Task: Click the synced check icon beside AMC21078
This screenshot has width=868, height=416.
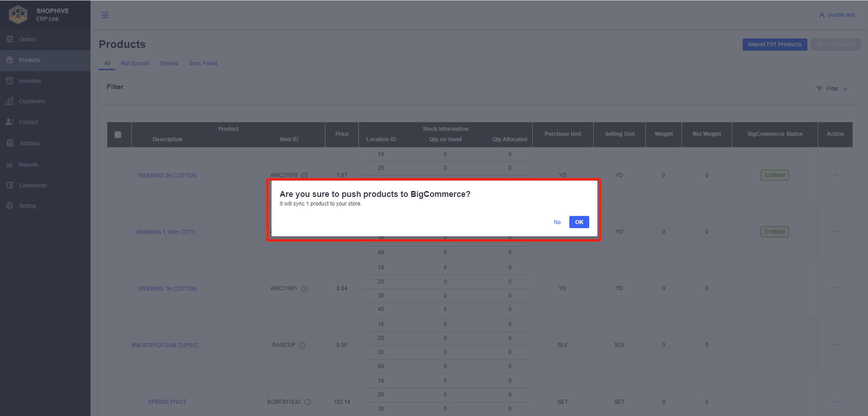Action: point(305,176)
